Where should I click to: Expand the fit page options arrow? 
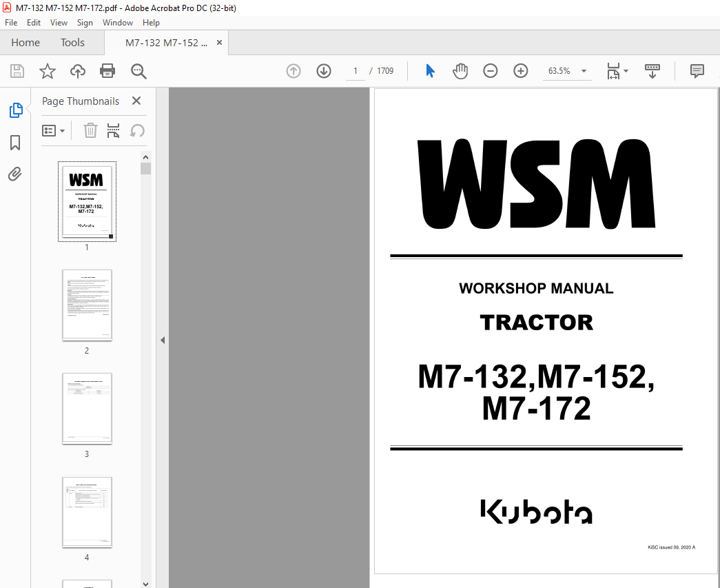pyautogui.click(x=626, y=71)
